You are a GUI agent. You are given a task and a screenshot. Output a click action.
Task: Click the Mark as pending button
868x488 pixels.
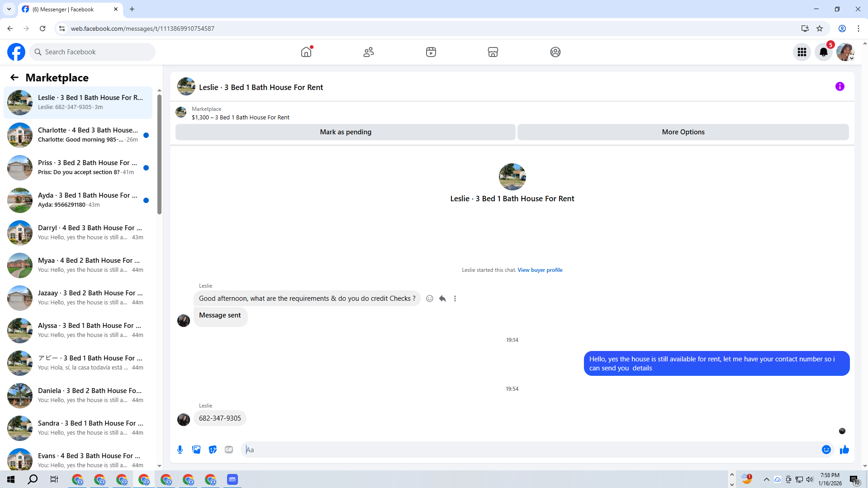pyautogui.click(x=346, y=132)
